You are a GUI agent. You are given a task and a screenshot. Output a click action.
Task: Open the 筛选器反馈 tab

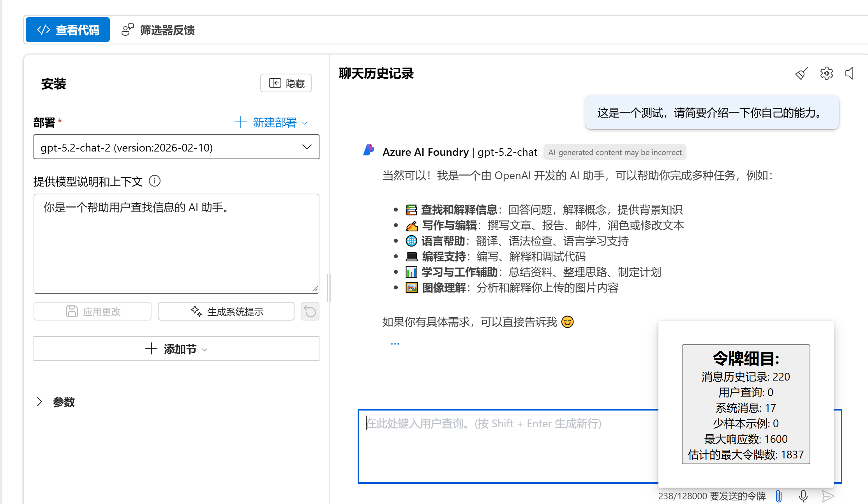[158, 30]
